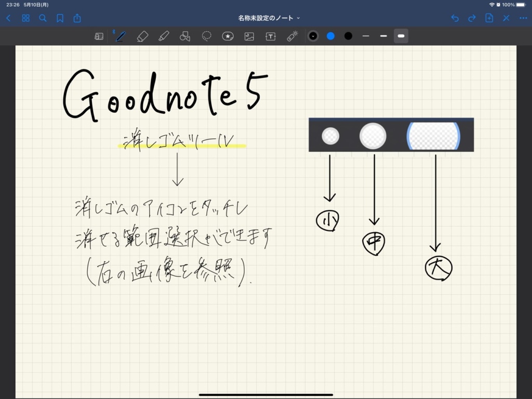The image size is (532, 399).
Task: Open the three-dot more options menu
Action: point(523,18)
